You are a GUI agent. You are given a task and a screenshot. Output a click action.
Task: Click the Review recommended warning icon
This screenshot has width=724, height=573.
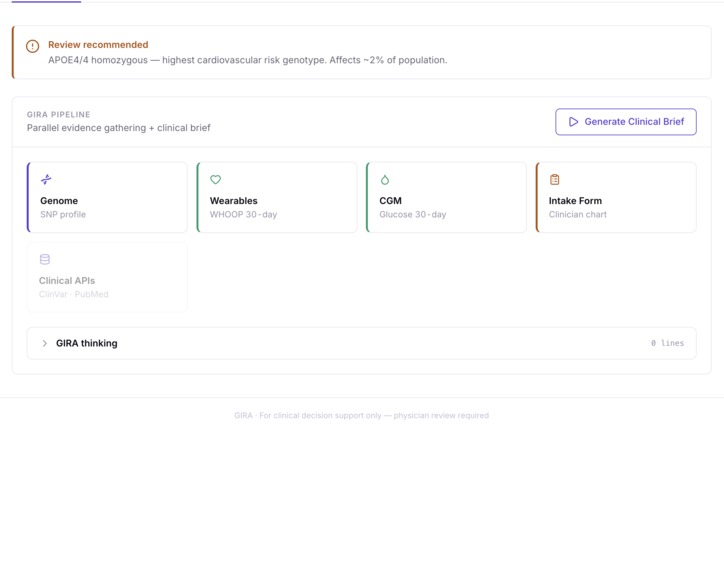click(x=32, y=46)
